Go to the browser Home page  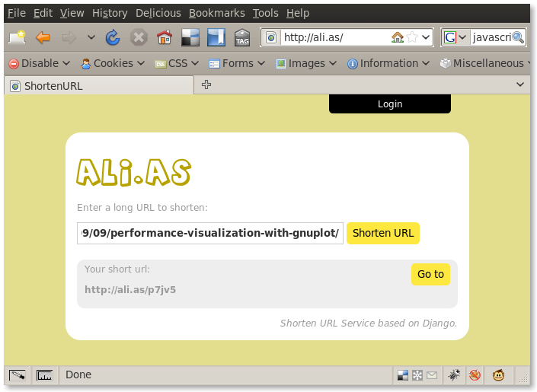click(x=164, y=37)
